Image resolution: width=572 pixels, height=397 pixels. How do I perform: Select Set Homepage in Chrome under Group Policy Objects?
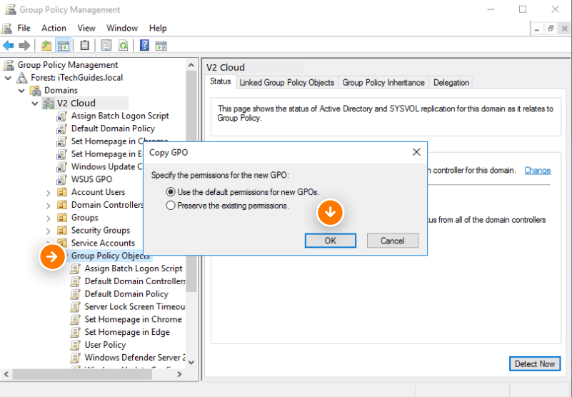pyautogui.click(x=133, y=319)
